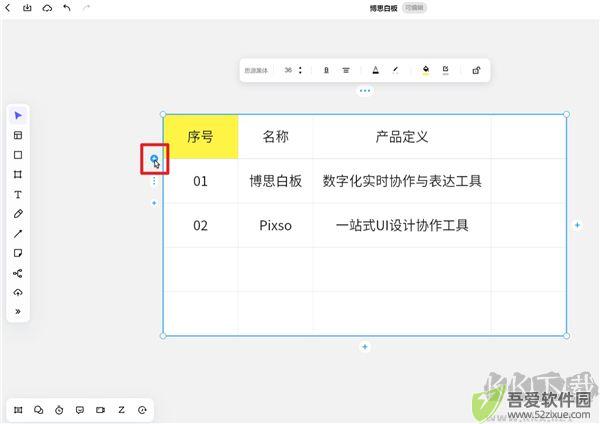Click the plus icon left of row 02
This screenshot has width=600, height=424.
[x=154, y=203]
